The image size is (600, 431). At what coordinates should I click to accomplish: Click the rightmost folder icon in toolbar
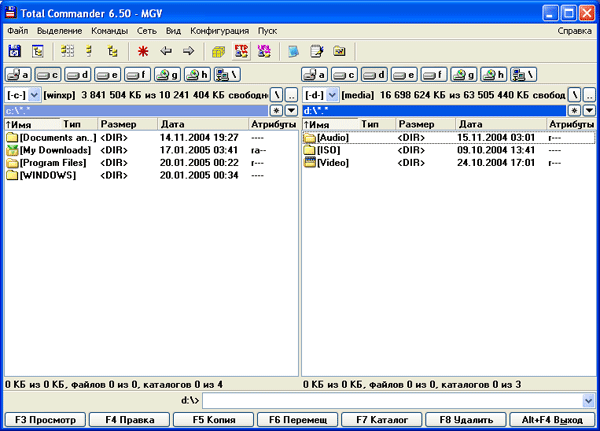pyautogui.click(x=339, y=51)
